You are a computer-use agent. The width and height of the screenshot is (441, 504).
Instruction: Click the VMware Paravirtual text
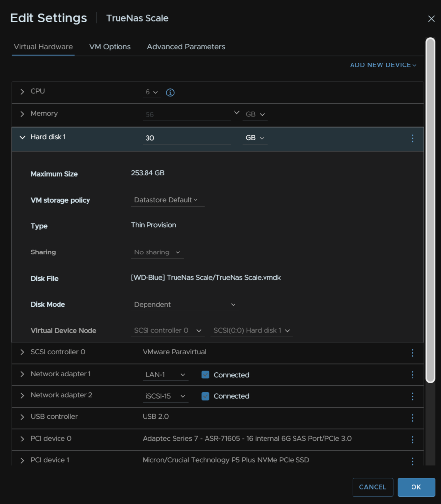click(x=174, y=352)
